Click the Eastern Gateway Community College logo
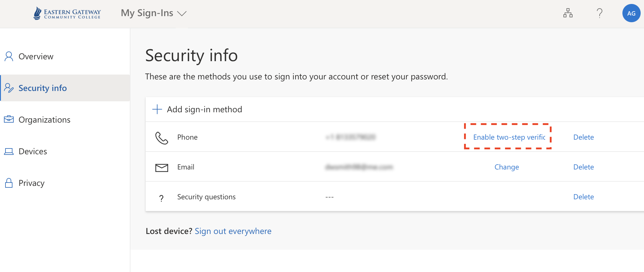The width and height of the screenshot is (644, 272). click(x=67, y=13)
